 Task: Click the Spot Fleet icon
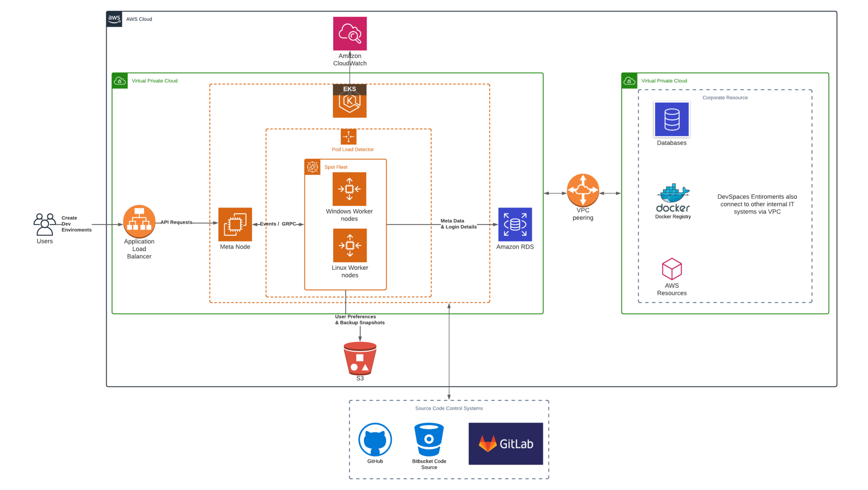tap(312, 167)
